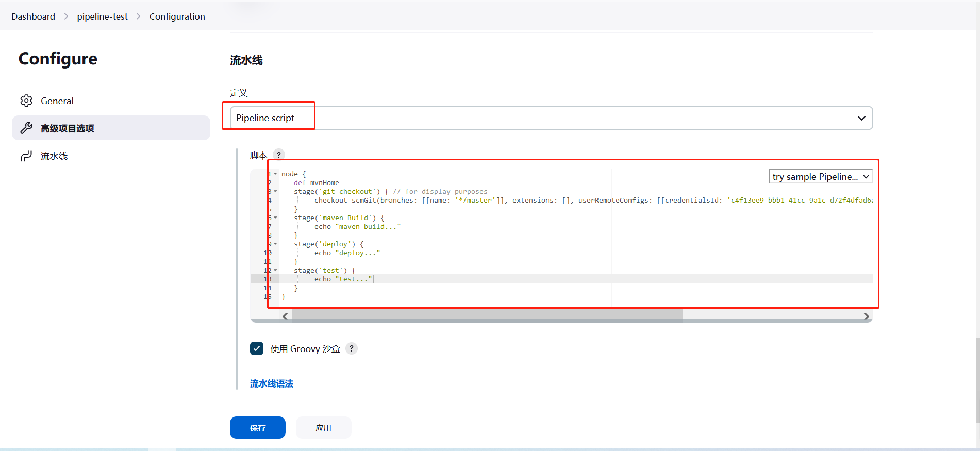Viewport: 980px width, 451px height.
Task: Collapse the deploy stage fold arrow
Action: coord(275,244)
